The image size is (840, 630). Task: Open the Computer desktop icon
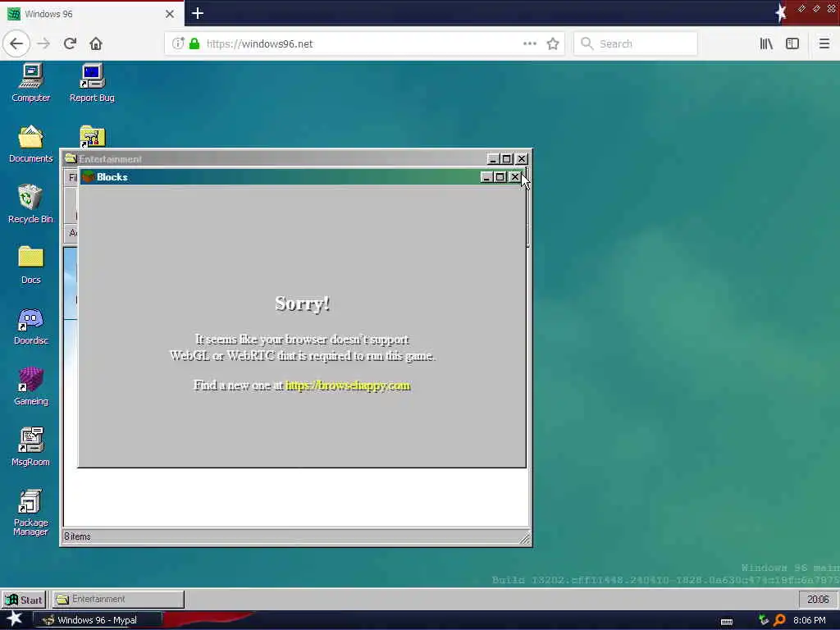31,83
